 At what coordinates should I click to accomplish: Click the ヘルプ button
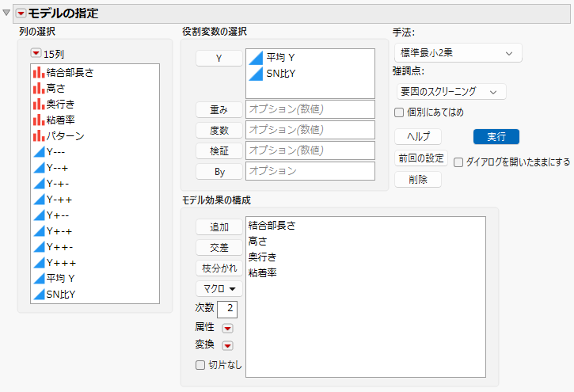tap(418, 137)
